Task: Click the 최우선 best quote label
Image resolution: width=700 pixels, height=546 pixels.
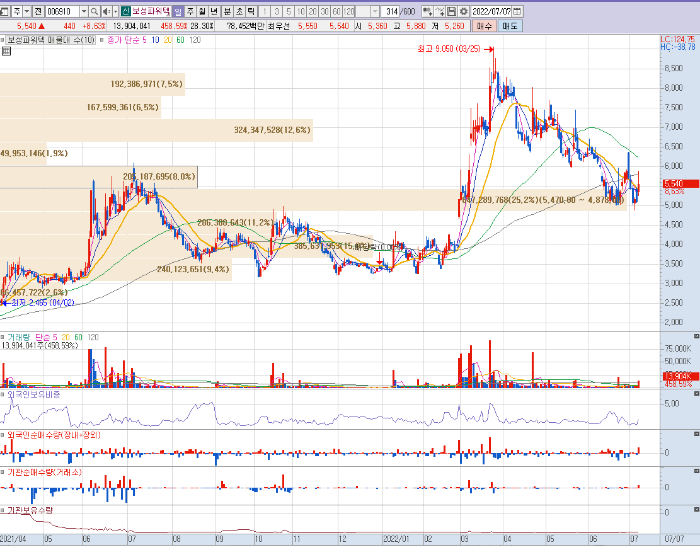Action: 279,26
